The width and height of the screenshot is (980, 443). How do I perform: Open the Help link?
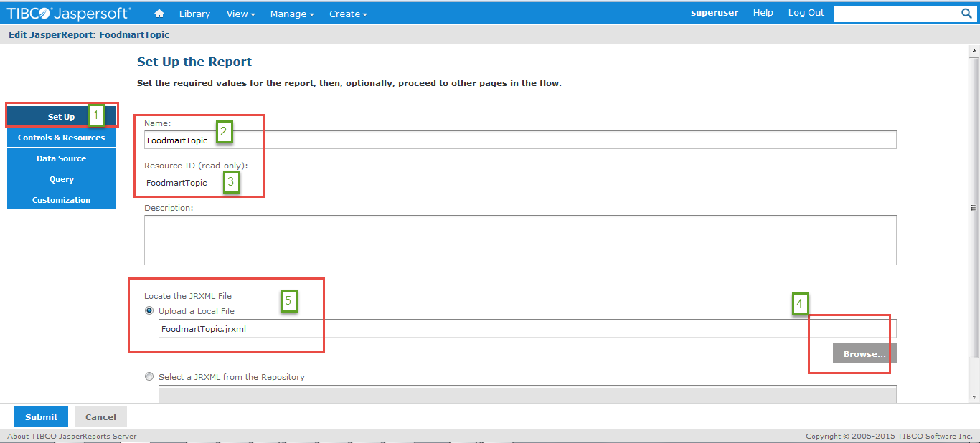point(763,13)
